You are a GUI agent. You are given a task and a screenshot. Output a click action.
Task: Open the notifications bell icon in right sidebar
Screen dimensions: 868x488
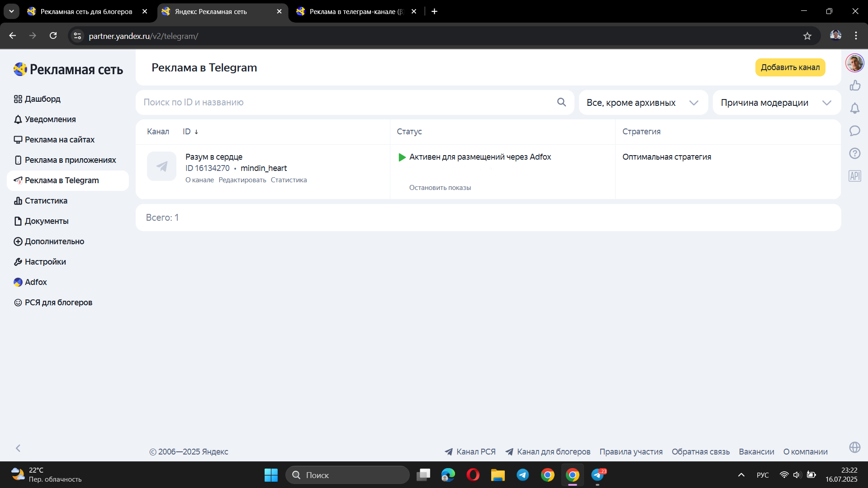coord(855,108)
